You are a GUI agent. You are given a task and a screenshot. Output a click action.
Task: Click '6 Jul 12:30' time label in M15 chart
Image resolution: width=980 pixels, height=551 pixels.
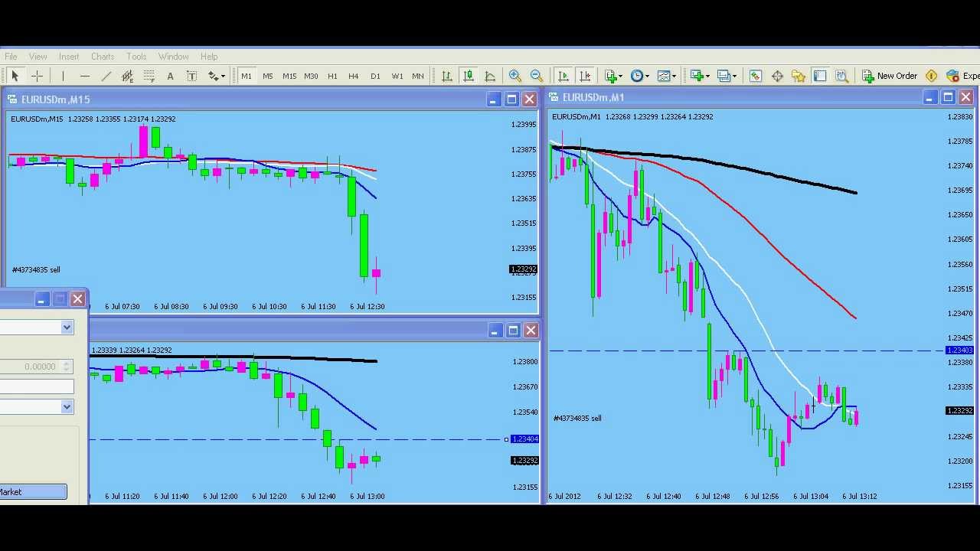click(x=367, y=306)
